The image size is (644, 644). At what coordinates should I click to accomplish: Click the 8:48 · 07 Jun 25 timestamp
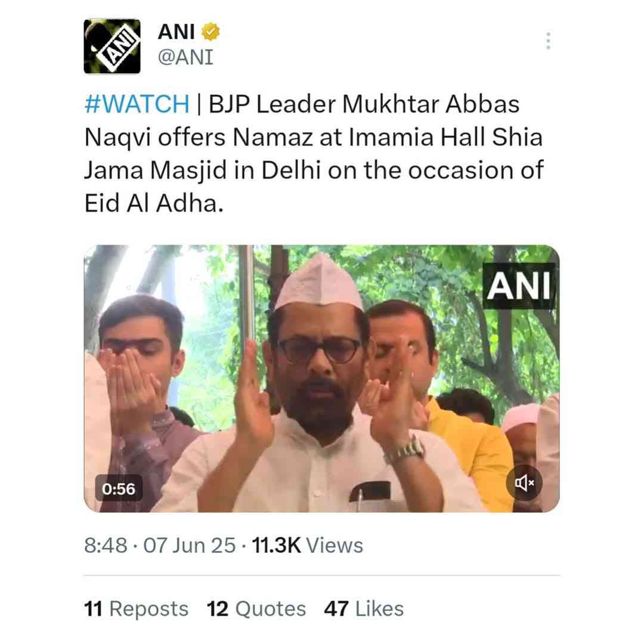tap(160, 546)
